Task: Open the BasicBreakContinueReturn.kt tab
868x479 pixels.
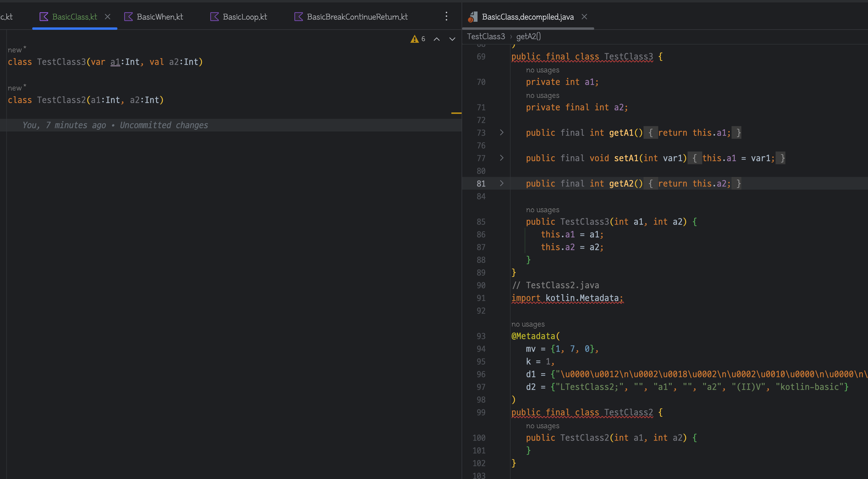Action: tap(357, 17)
